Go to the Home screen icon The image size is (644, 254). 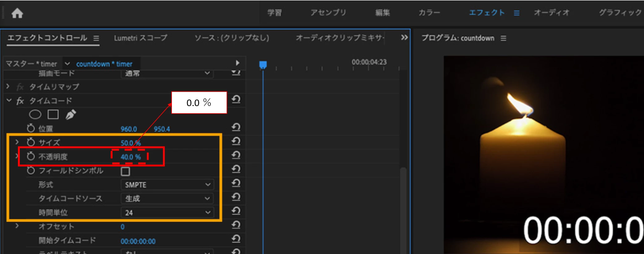click(17, 13)
